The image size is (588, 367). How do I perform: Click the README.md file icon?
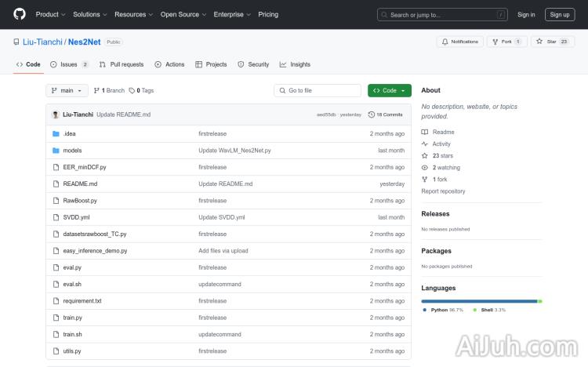pyautogui.click(x=56, y=183)
